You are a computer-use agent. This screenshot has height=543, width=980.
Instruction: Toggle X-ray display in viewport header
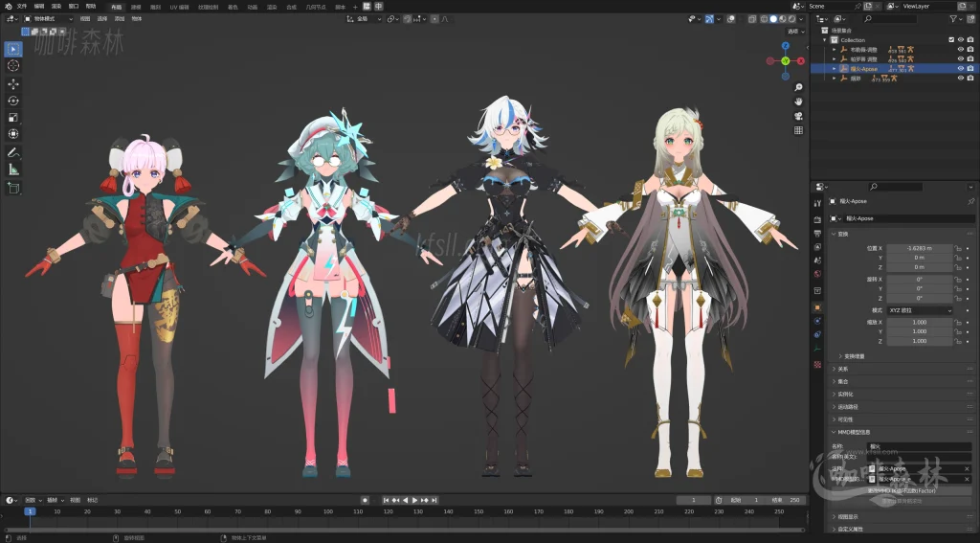tap(752, 19)
